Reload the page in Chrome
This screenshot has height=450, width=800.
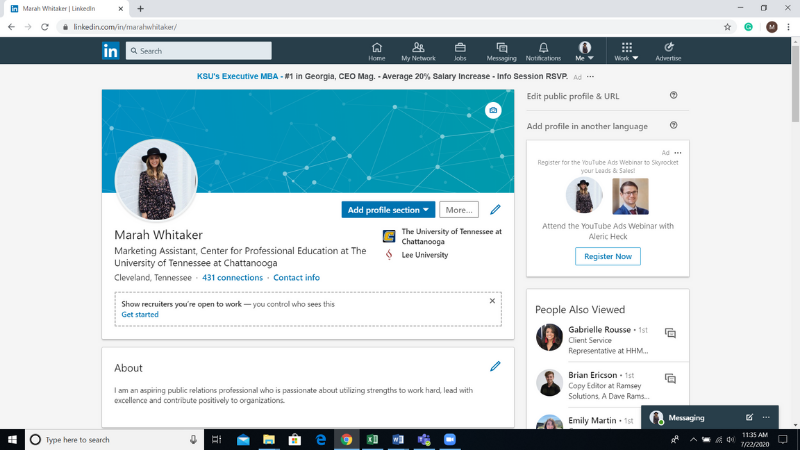(45, 27)
